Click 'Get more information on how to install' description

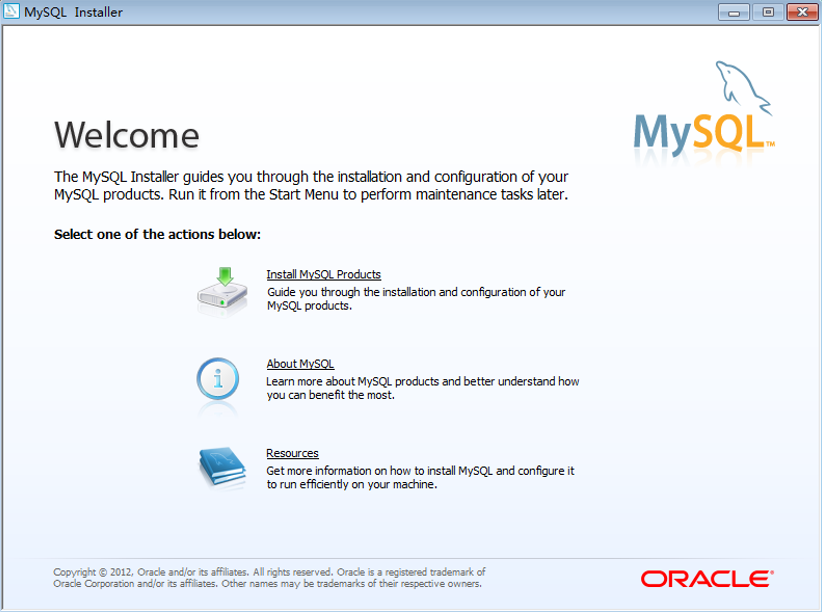tap(420, 477)
